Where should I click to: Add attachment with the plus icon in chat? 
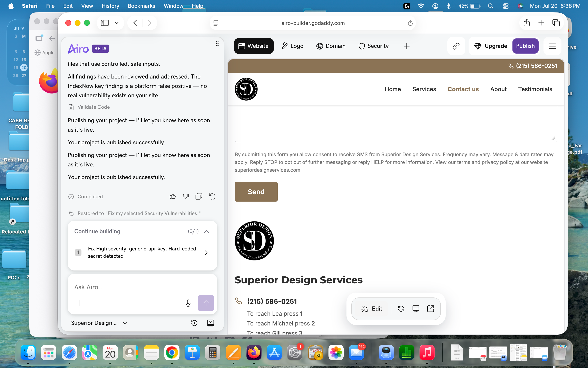click(79, 303)
